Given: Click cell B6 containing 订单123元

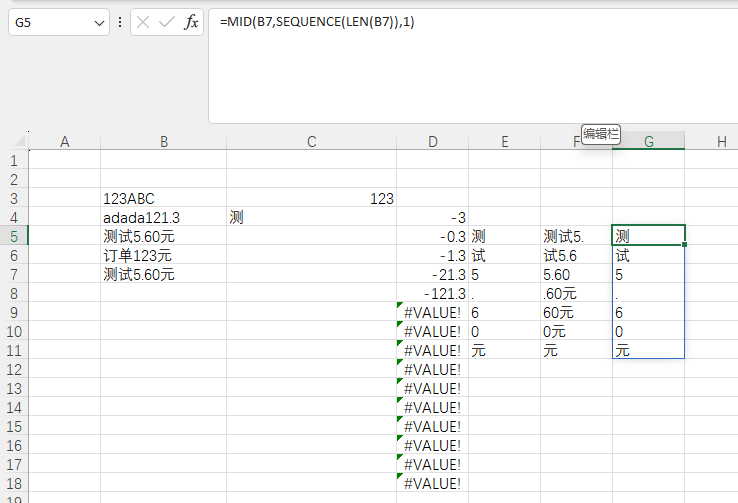Looking at the screenshot, I should (x=163, y=255).
